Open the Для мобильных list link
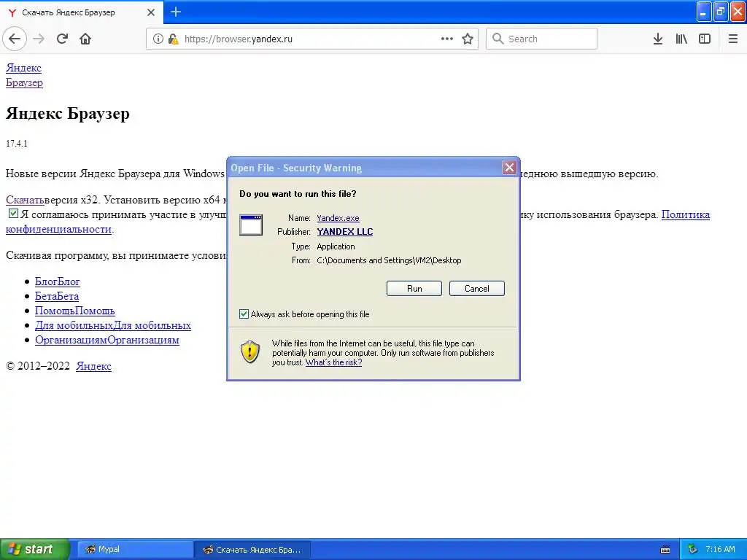 113,326
